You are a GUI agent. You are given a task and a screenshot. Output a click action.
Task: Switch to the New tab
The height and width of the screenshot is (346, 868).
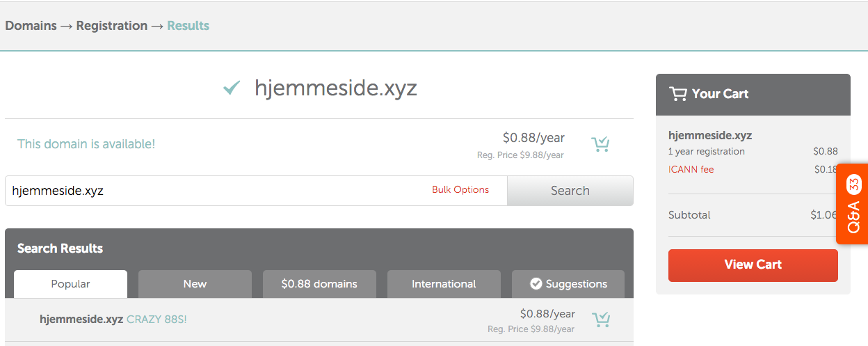[x=195, y=284]
